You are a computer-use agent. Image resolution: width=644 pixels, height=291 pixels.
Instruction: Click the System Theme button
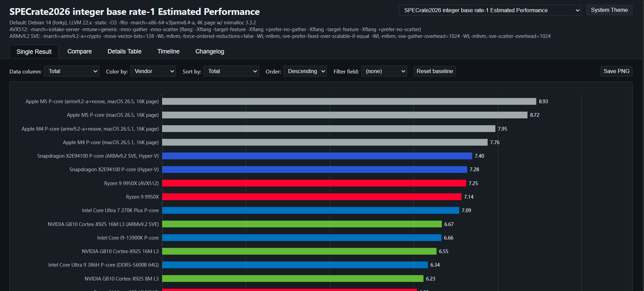pyautogui.click(x=609, y=10)
